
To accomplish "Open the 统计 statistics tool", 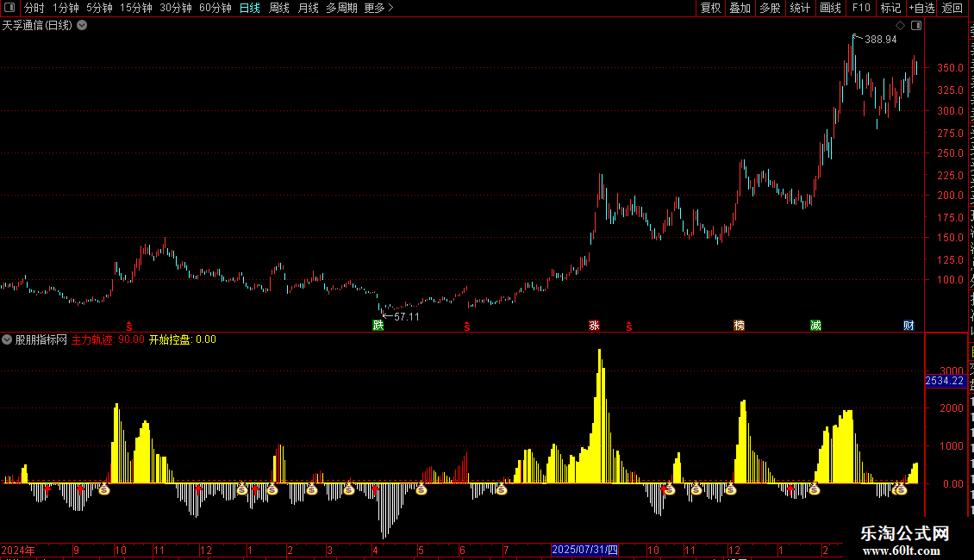I will 800,8.
